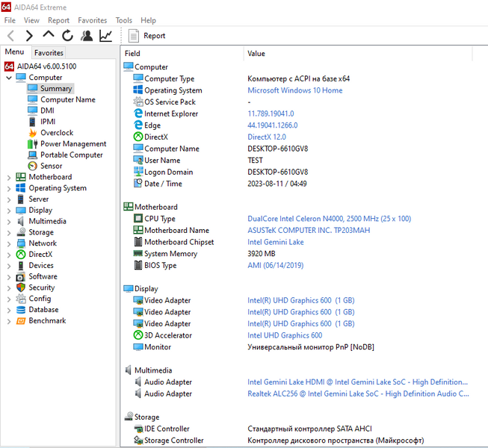Click the Portable Computer laptop icon
This screenshot has height=448, width=488.
[x=32, y=155]
